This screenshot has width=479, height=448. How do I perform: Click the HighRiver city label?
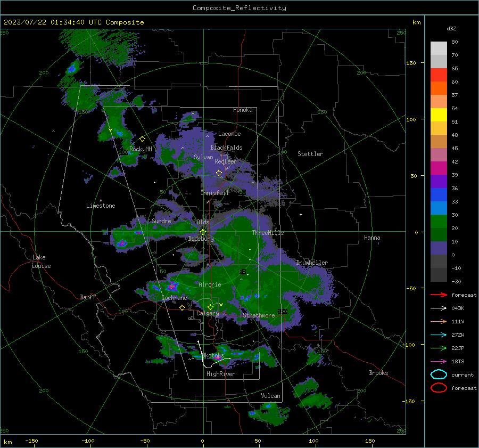pos(221,374)
